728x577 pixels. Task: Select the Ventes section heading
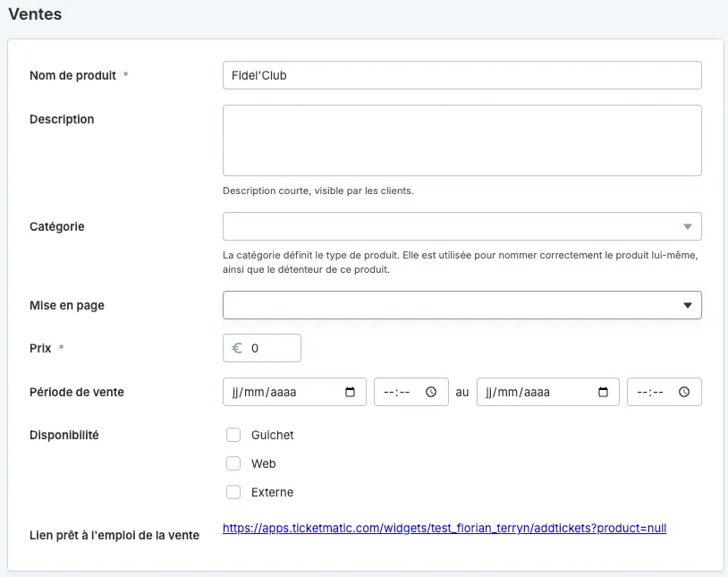(x=35, y=14)
